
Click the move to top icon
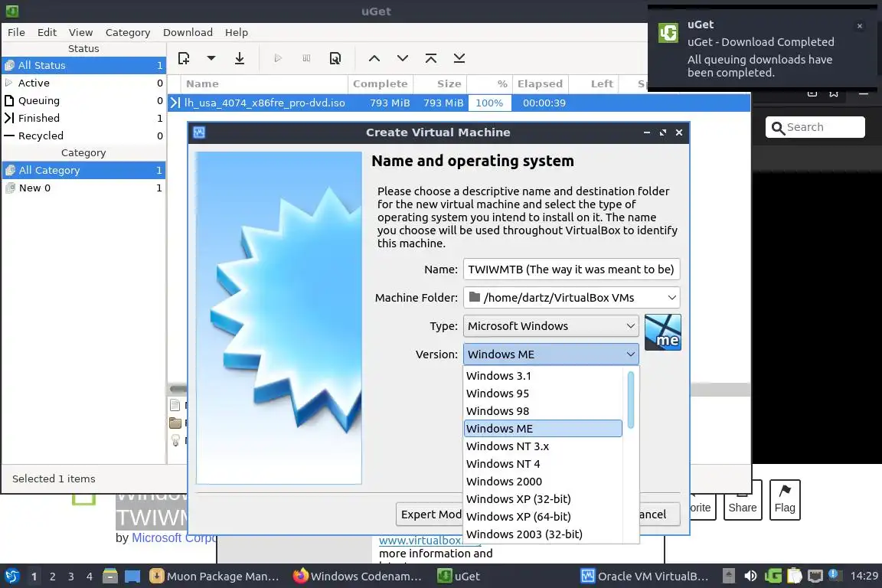coord(431,58)
